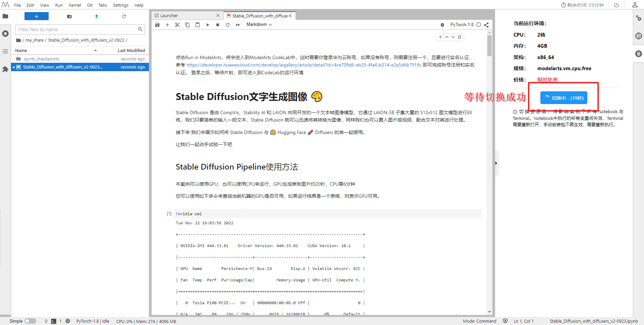Viewport: 644px width, 325px height.
Task: Open the Help menu
Action: click(139, 5)
